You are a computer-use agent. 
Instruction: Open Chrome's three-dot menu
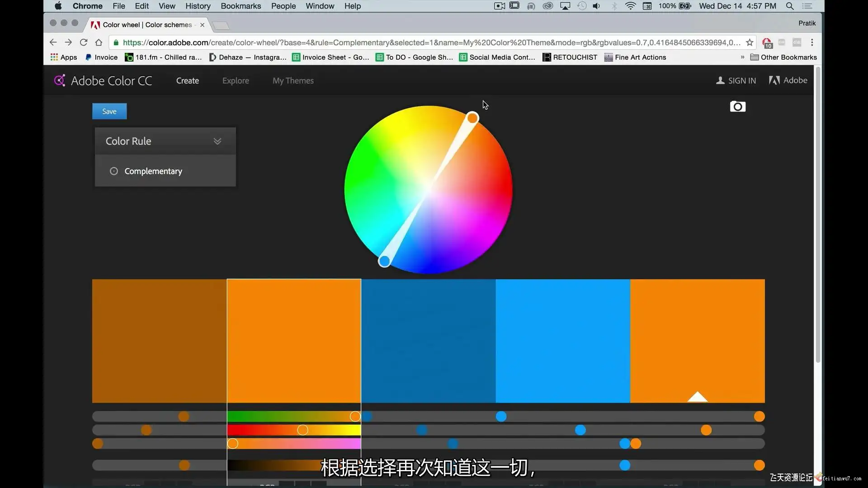(812, 42)
